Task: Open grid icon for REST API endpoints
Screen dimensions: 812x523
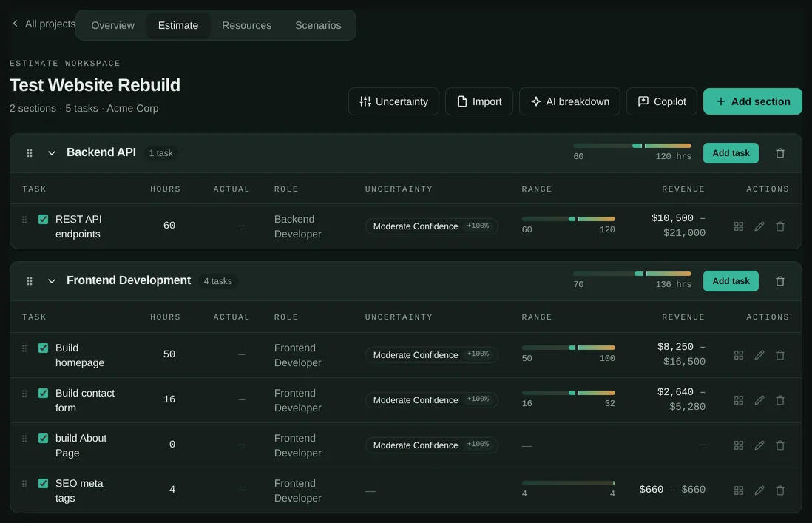Action: pos(739,226)
